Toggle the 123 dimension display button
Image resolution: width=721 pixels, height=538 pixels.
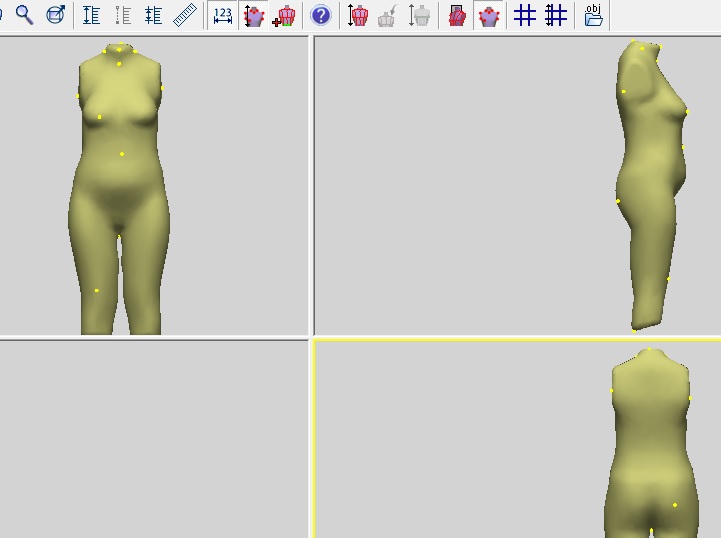click(x=223, y=15)
